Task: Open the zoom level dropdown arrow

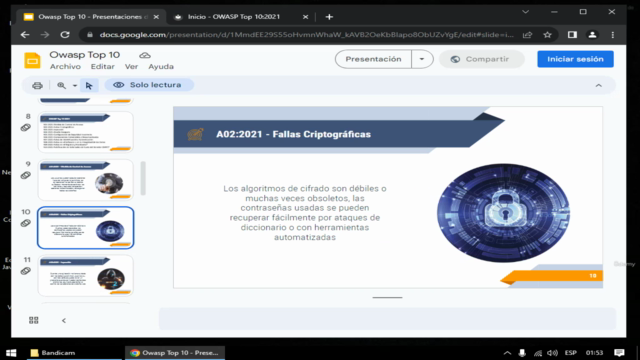Action: point(75,85)
